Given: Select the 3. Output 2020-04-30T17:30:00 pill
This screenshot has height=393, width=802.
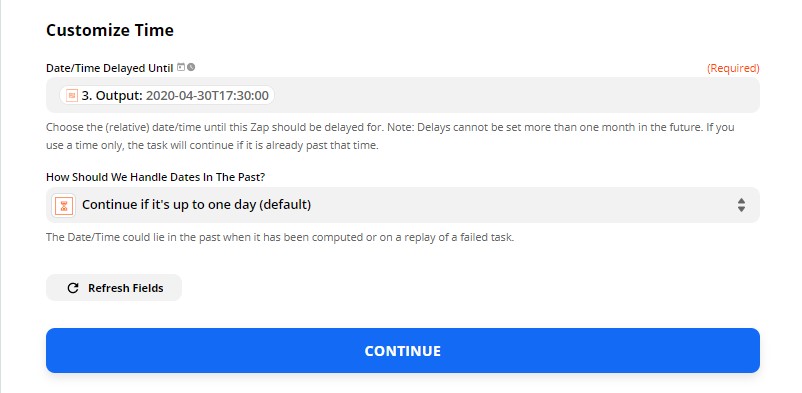Looking at the screenshot, I should (x=167, y=95).
